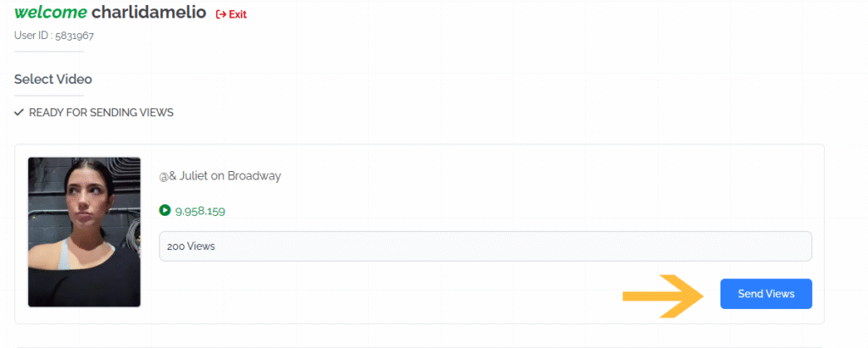Click the checkmark icon beside READY status

pos(19,113)
